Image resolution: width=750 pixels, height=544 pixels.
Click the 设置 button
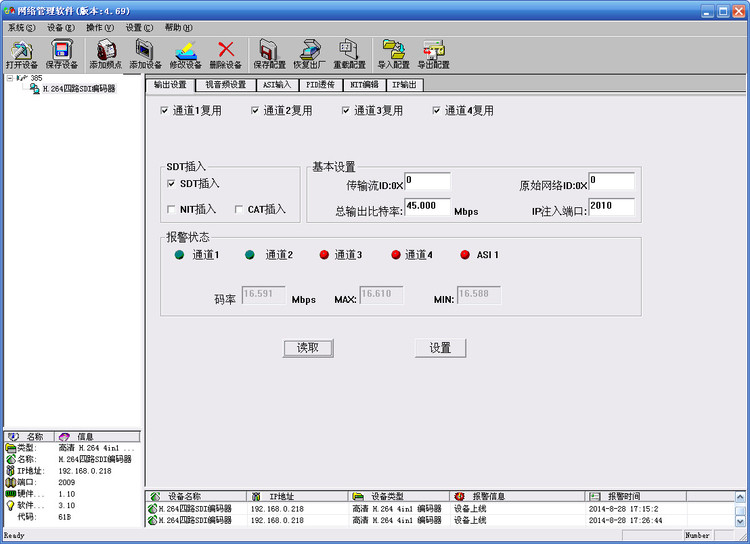(440, 348)
